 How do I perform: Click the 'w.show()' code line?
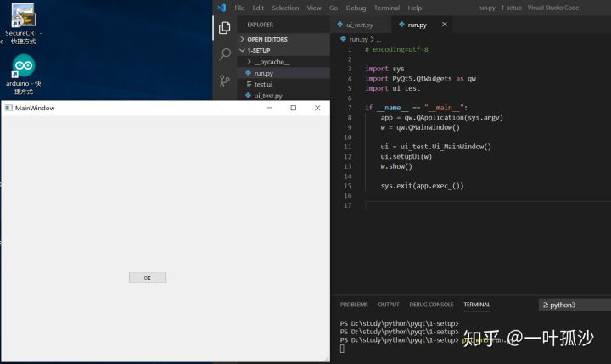[x=396, y=166]
